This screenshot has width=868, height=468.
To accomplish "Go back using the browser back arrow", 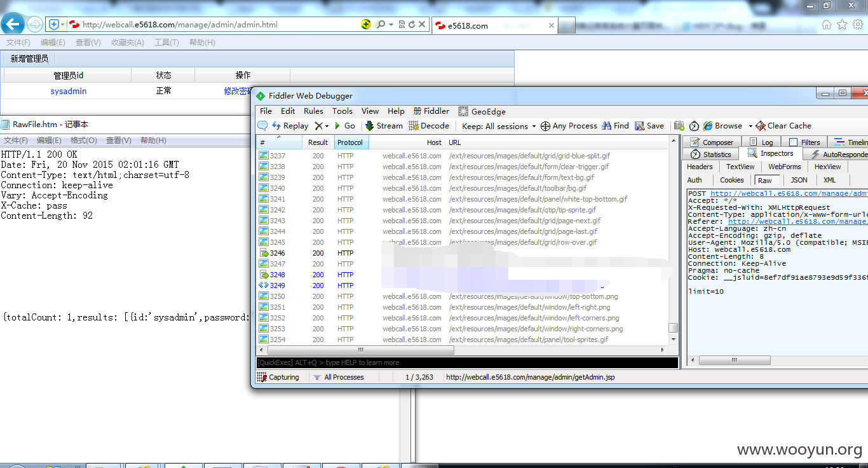I will [x=13, y=25].
